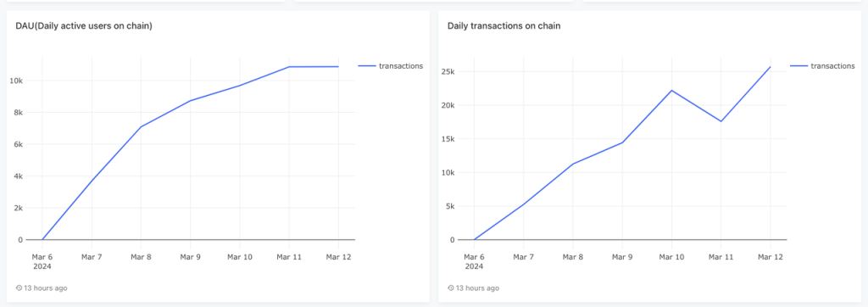Viewport: 868px width, 307px height.
Task: Open the DAU(Daily active users on chain) title
Action: pos(84,26)
